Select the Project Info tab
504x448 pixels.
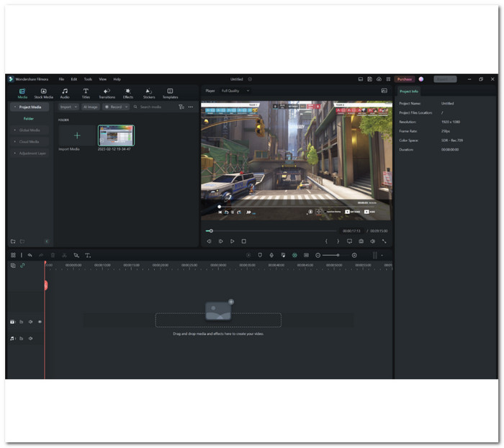[x=409, y=91]
